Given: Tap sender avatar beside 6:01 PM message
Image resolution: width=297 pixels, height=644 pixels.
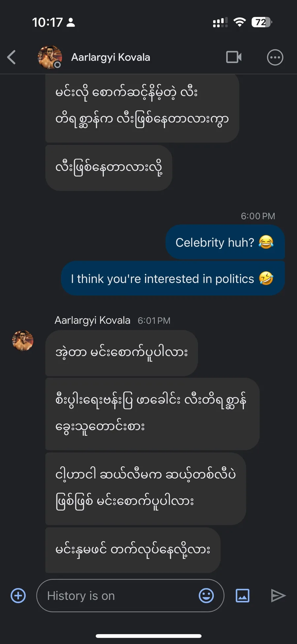Looking at the screenshot, I should tap(23, 340).
